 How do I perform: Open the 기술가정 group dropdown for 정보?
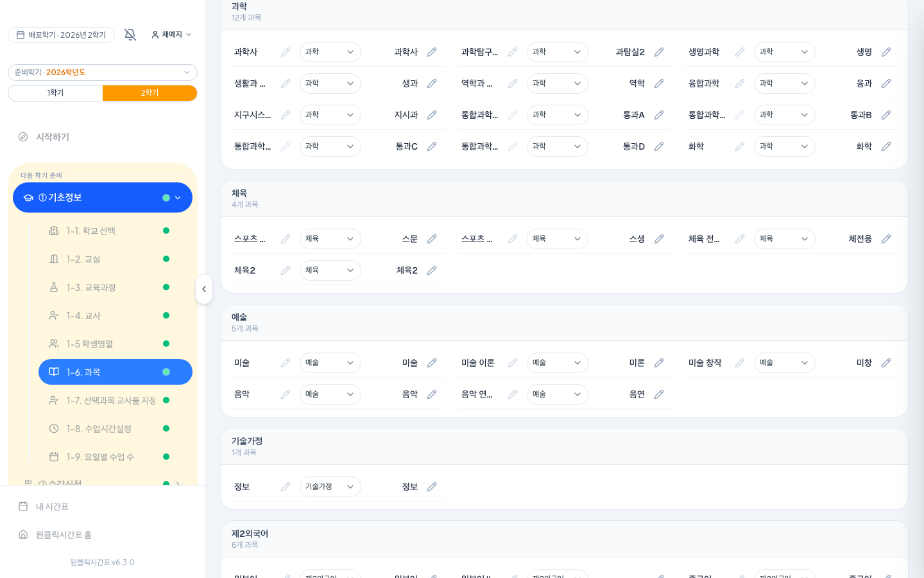330,487
